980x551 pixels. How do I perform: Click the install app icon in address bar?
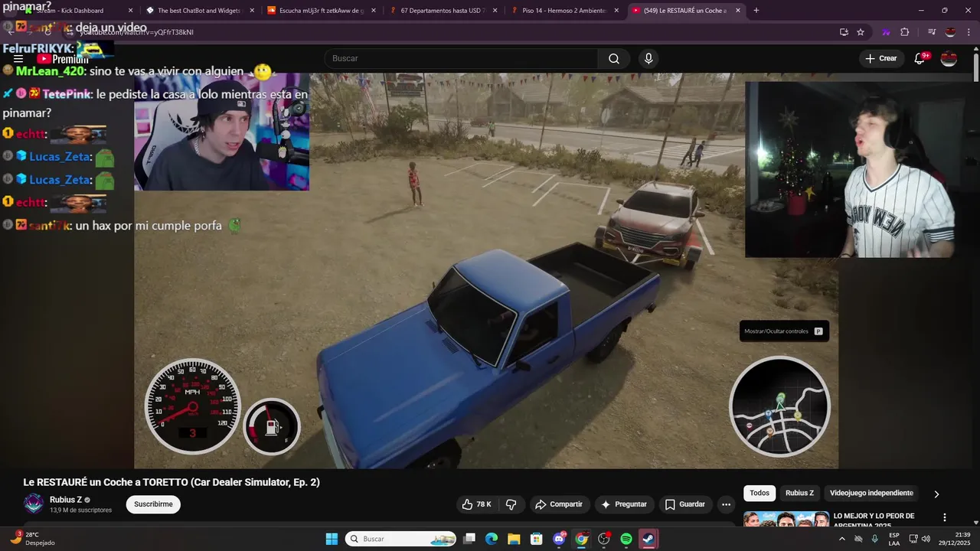point(844,32)
